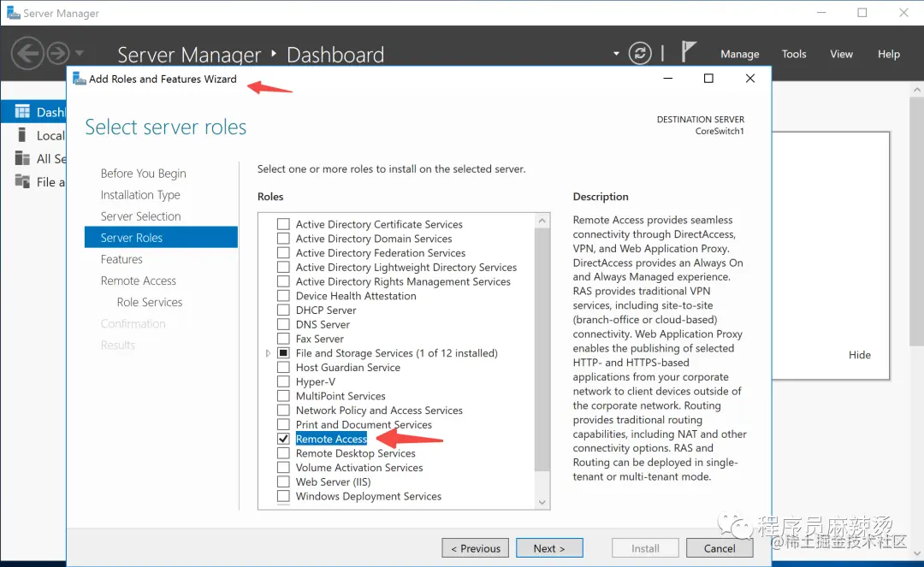Viewport: 924px width, 567px height.
Task: Check Web Server (IIS) role
Action: pyautogui.click(x=283, y=481)
